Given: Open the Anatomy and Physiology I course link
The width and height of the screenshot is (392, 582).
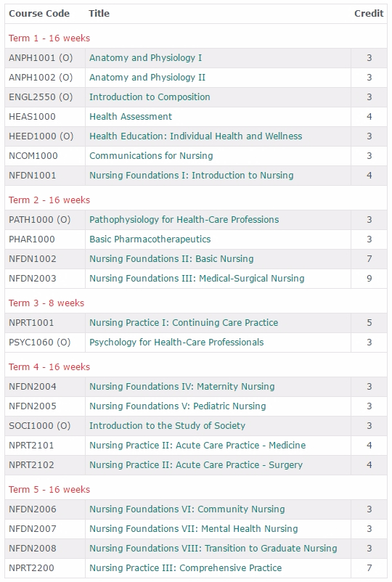Looking at the screenshot, I should click(x=145, y=58).
